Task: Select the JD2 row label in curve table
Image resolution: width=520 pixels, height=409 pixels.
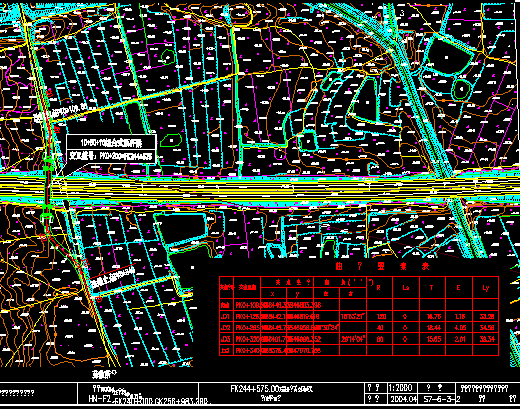Action: 226,328
